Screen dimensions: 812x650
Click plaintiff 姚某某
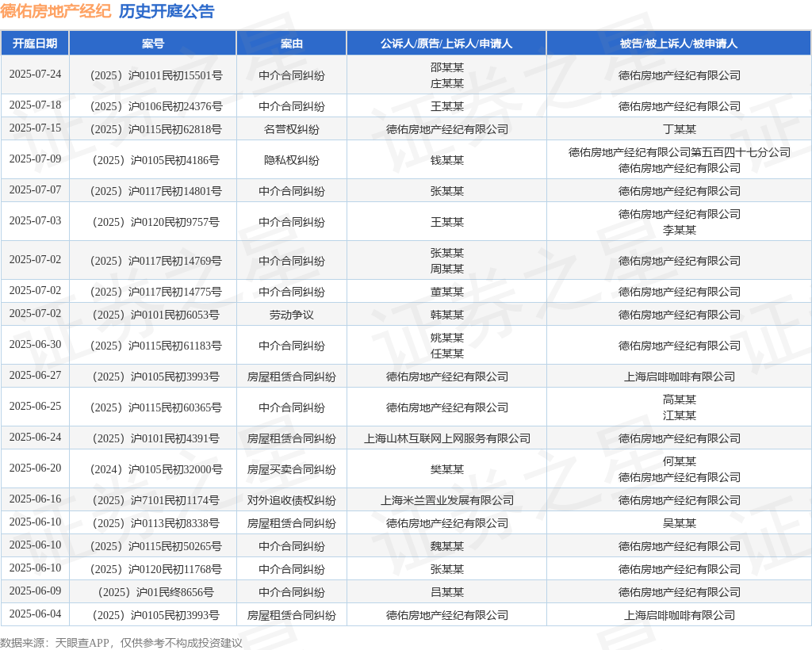click(447, 338)
